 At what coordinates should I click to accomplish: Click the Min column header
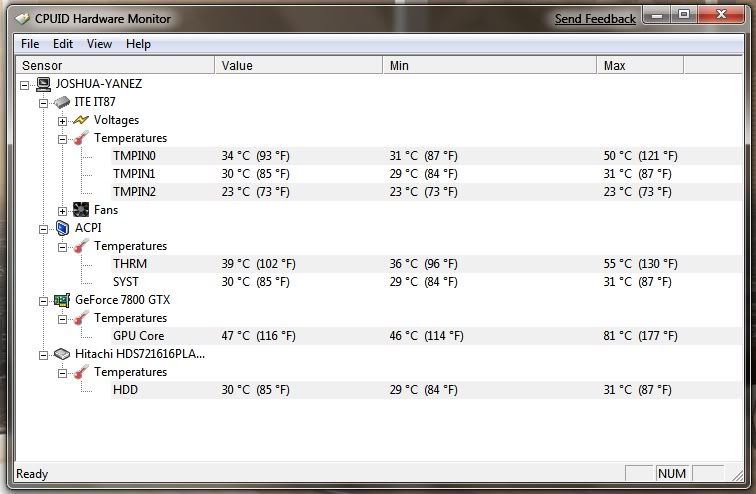point(490,65)
